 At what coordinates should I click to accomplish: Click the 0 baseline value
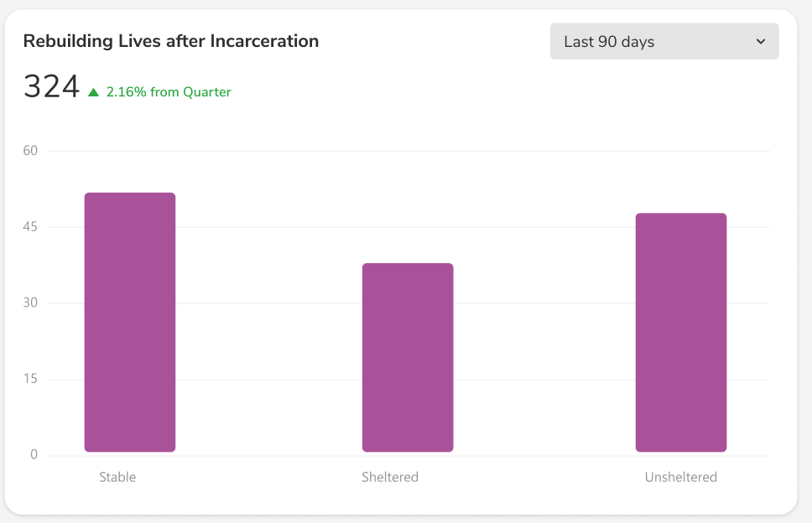pyautogui.click(x=34, y=453)
